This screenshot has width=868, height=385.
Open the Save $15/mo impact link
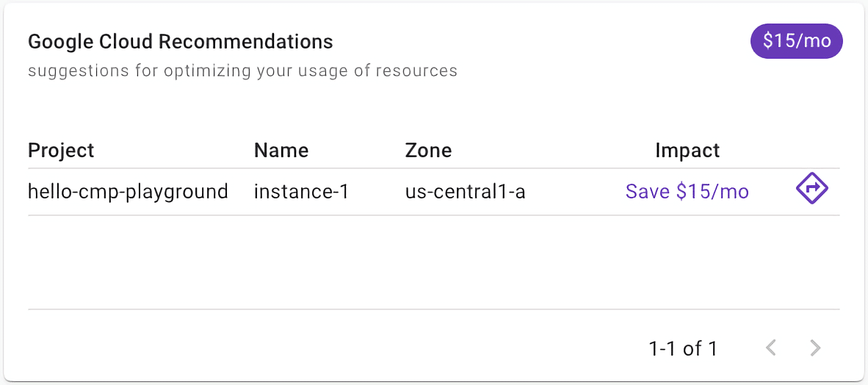tap(687, 192)
